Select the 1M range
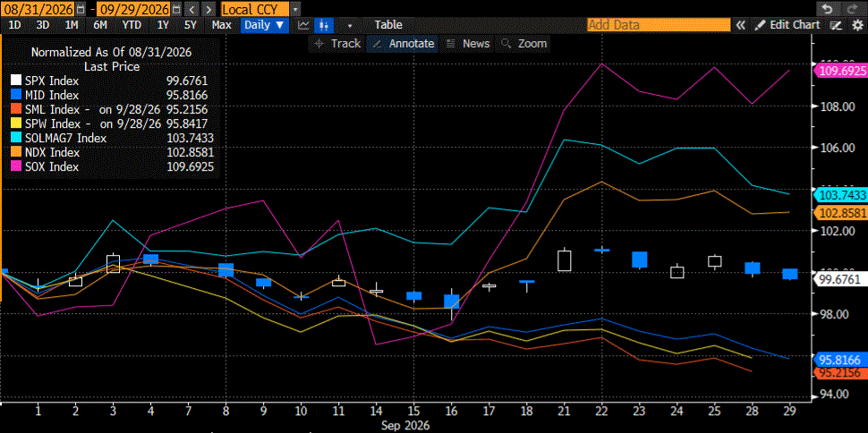This screenshot has width=868, height=433. (x=72, y=25)
